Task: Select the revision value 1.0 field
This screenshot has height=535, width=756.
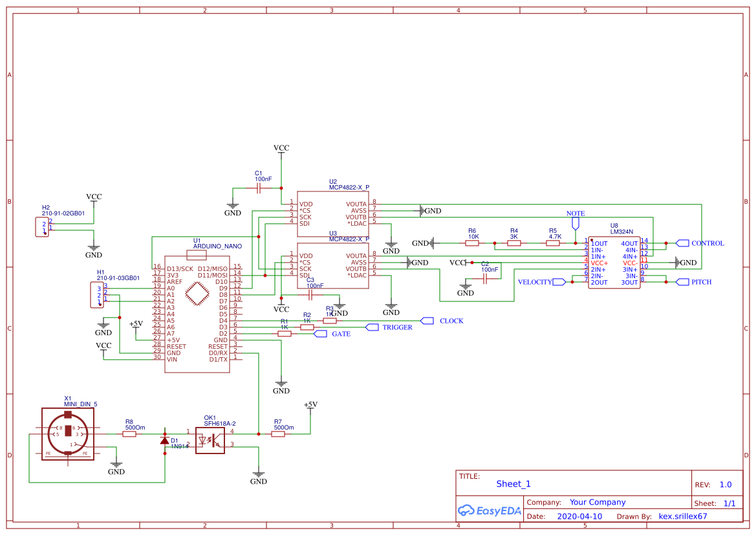Action: (x=726, y=484)
